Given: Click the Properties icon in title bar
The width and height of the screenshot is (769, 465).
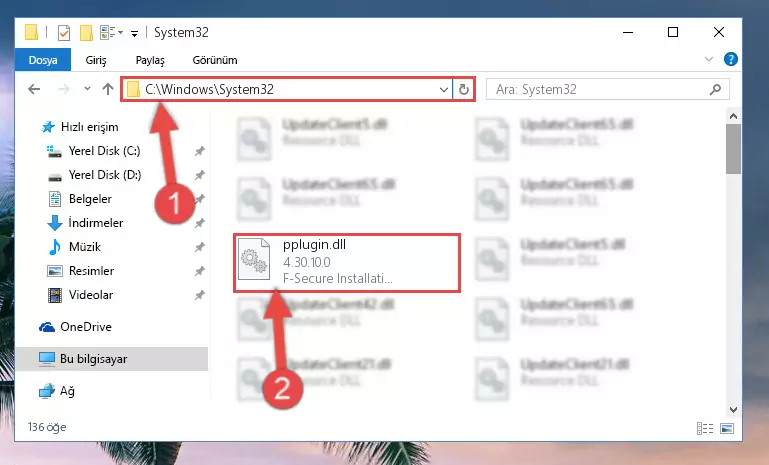Looking at the screenshot, I should pos(64,33).
